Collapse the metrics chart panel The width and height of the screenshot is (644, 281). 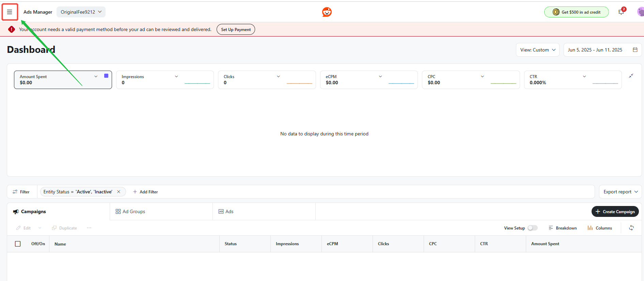pyautogui.click(x=631, y=76)
